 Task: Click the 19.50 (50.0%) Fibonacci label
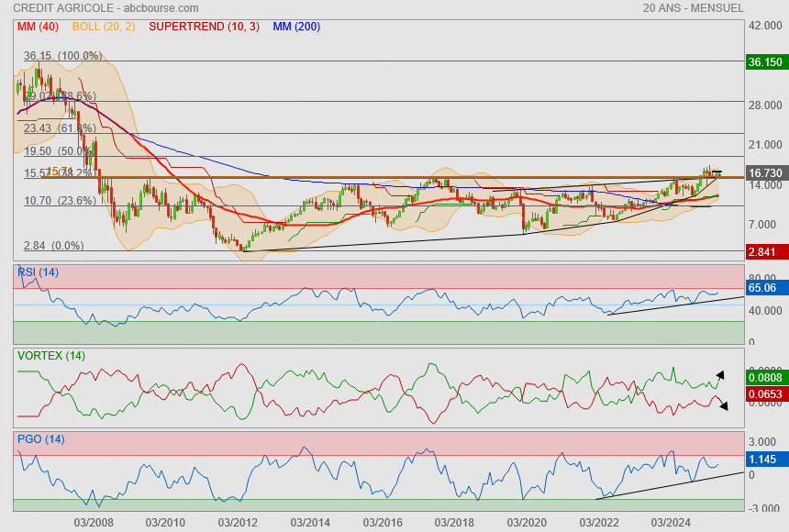58,151
